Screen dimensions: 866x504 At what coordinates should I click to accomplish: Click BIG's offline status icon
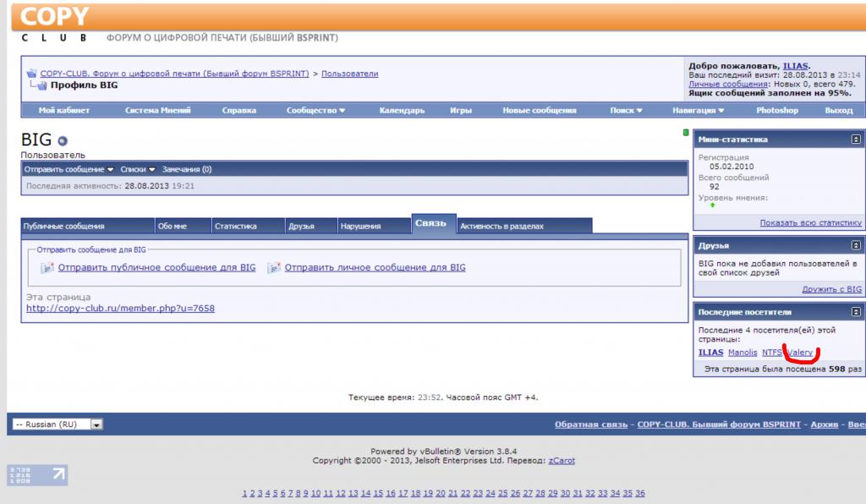point(63,140)
